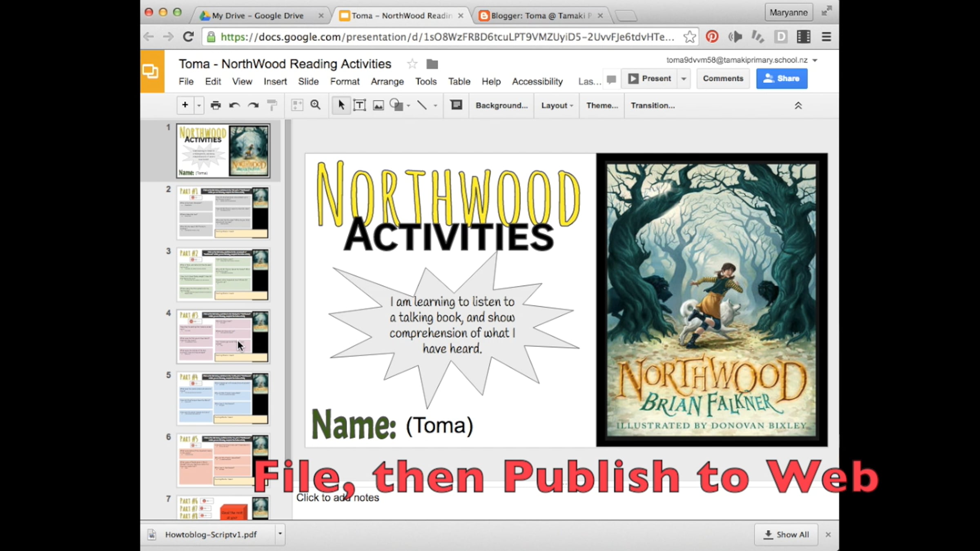Redo the last action
Image resolution: width=980 pixels, height=551 pixels.
tap(253, 105)
